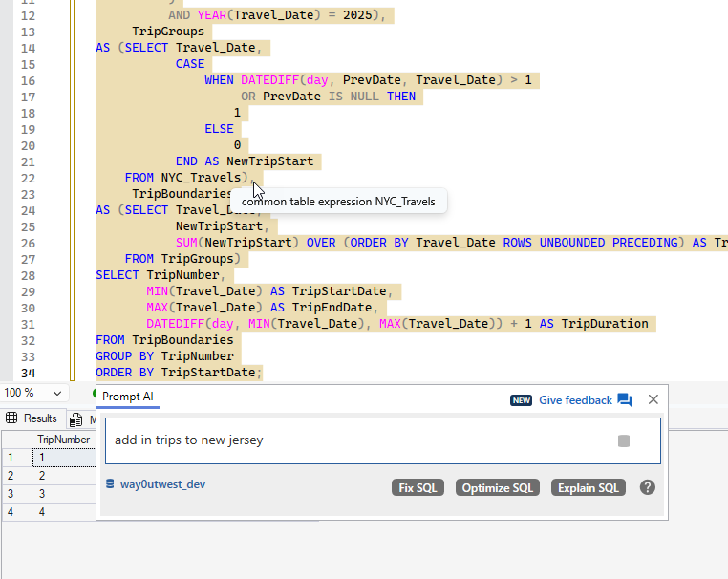Image resolution: width=728 pixels, height=579 pixels.
Task: Click the way0utwest_dev database link
Action: tap(162, 484)
